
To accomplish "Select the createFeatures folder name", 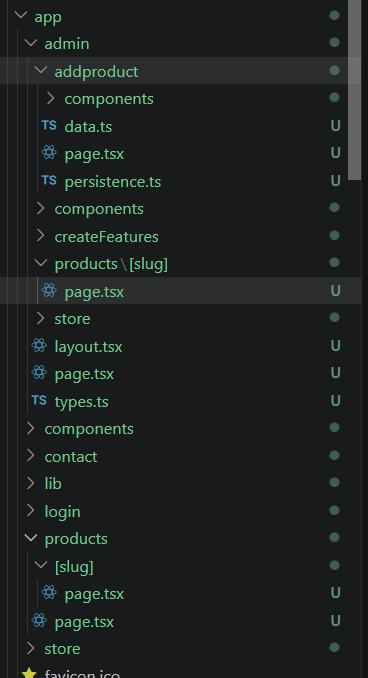I will tap(106, 237).
